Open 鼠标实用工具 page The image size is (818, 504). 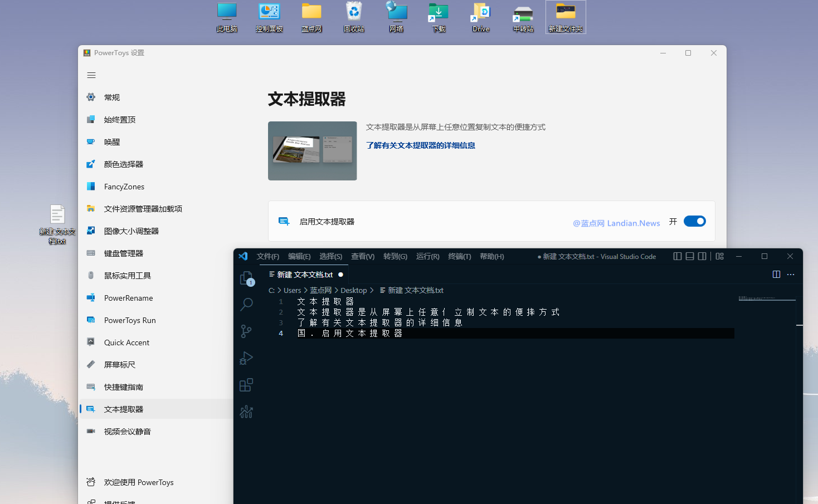(155, 276)
